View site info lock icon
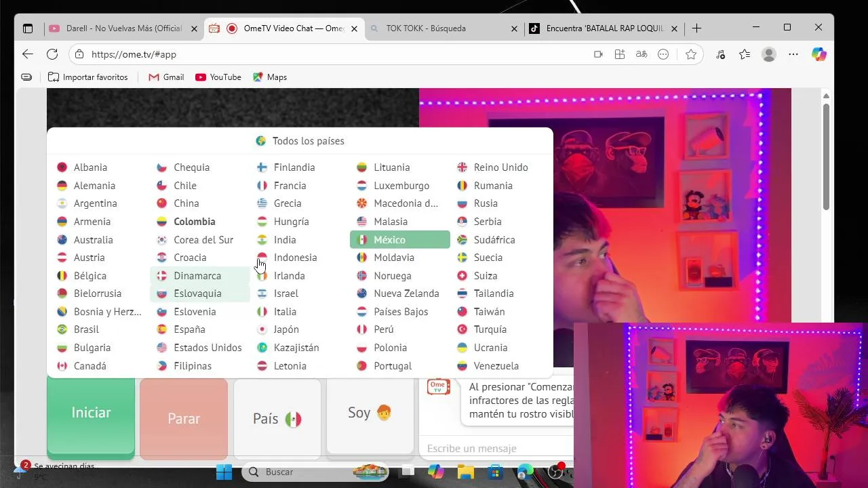The height and width of the screenshot is (488, 868). tap(79, 54)
